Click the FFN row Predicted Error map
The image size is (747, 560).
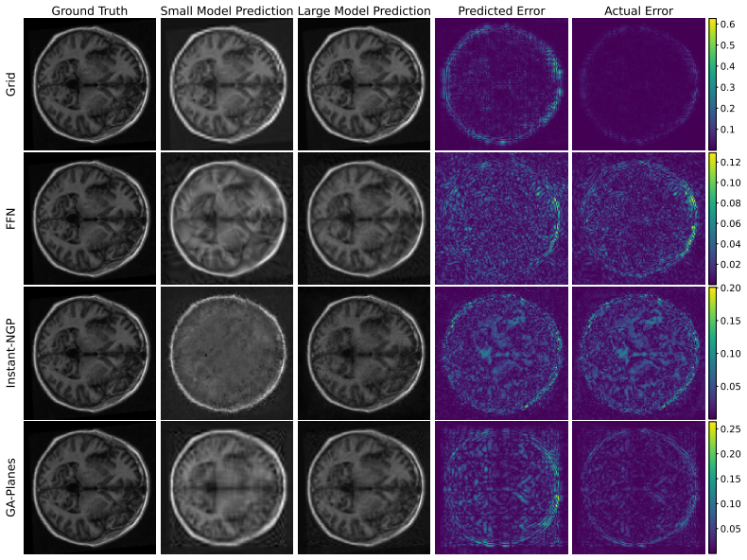(x=501, y=219)
